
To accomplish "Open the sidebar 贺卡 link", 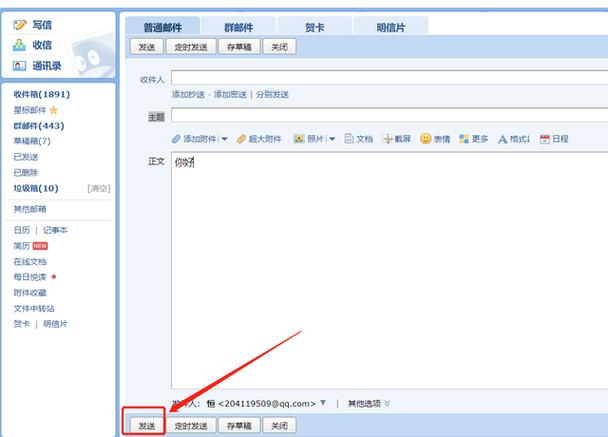I will tap(22, 324).
